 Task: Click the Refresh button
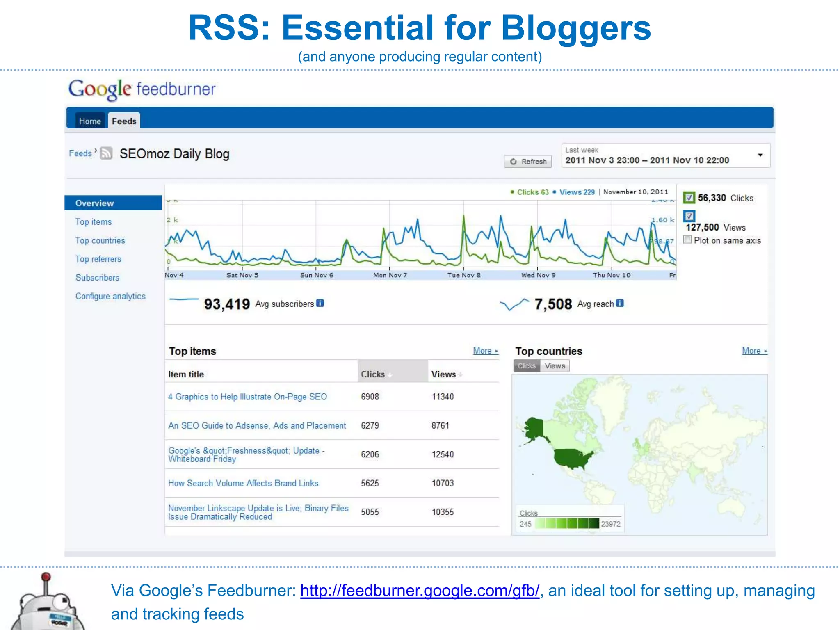coord(528,162)
